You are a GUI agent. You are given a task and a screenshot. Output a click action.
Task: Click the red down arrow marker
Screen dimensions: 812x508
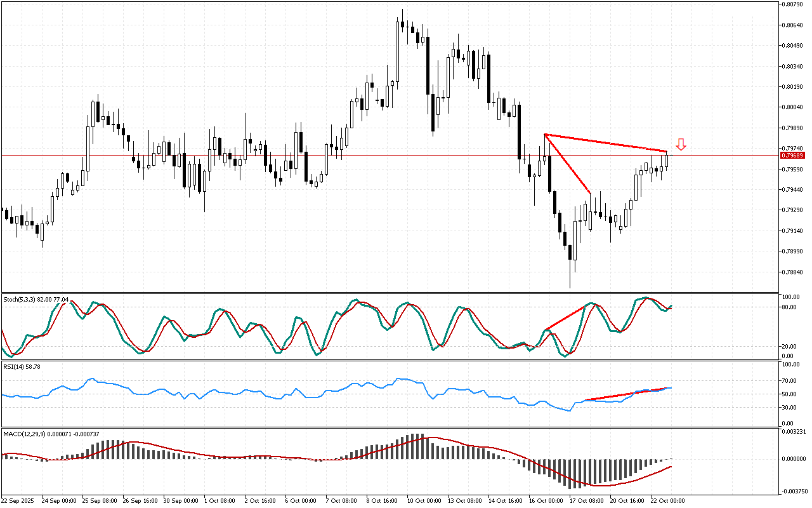point(681,145)
